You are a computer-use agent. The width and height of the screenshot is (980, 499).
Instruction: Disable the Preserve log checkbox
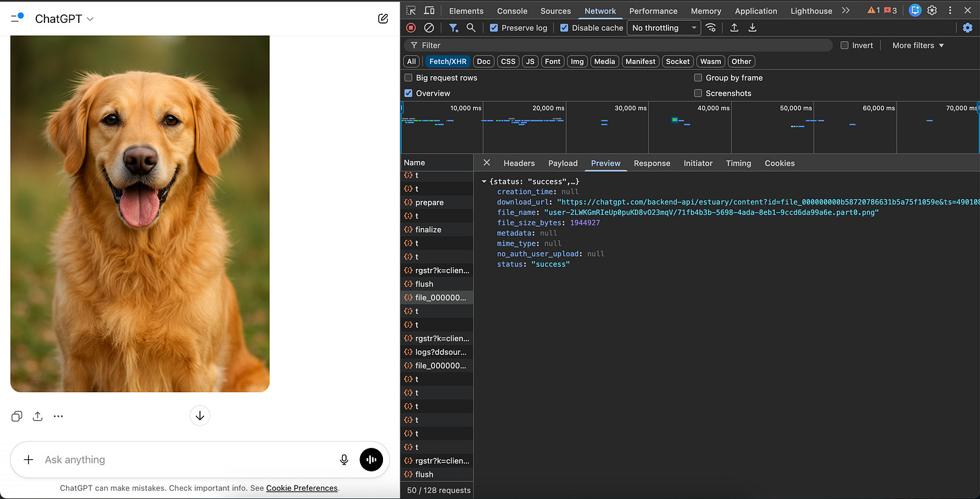click(x=494, y=28)
